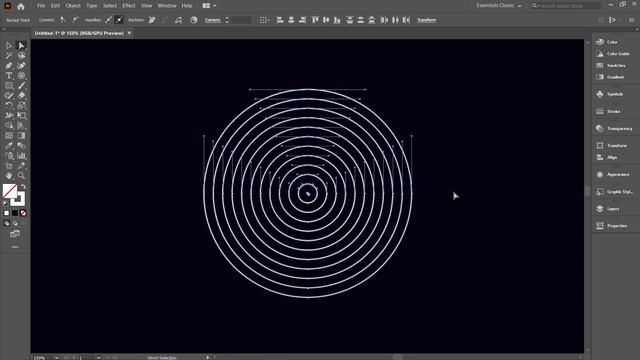Click the Corners link label
Viewport: 640px width, 360px height.
click(213, 20)
